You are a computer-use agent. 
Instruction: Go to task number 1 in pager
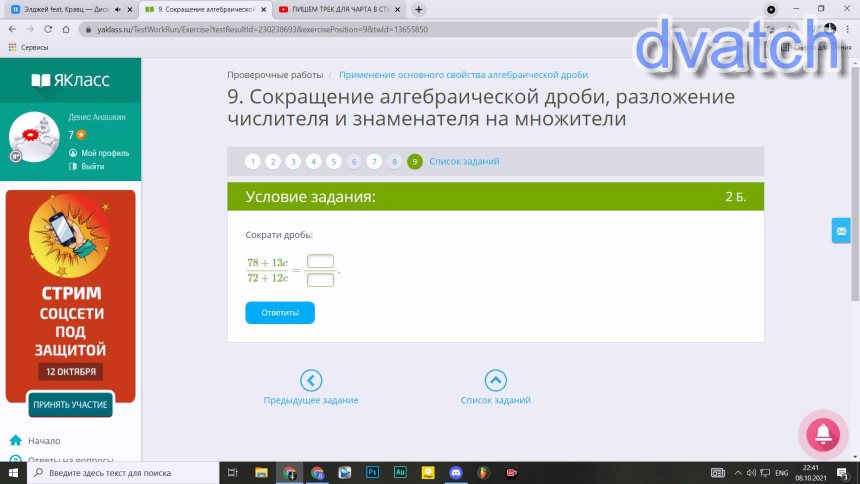pyautogui.click(x=253, y=162)
